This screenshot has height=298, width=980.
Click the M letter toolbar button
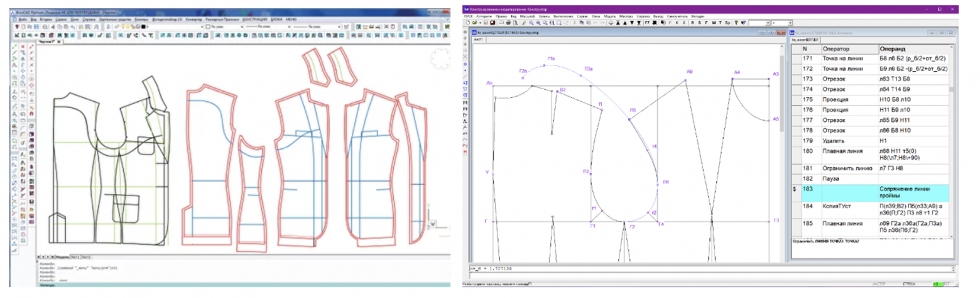(x=714, y=23)
